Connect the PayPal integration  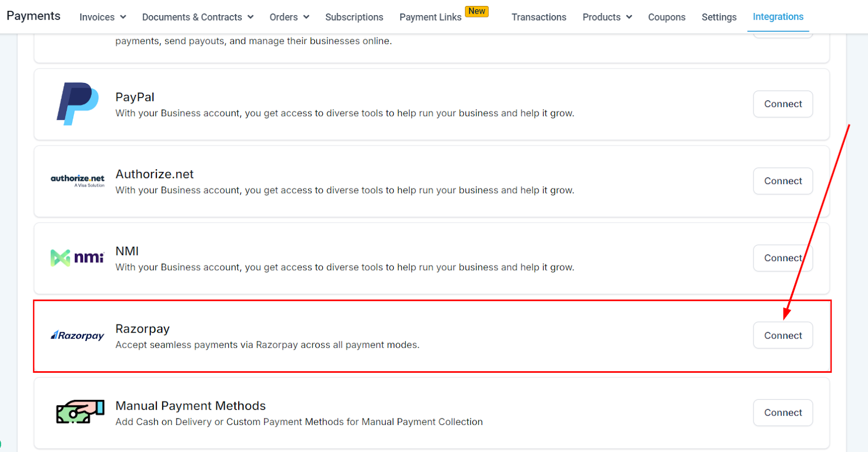(x=783, y=104)
